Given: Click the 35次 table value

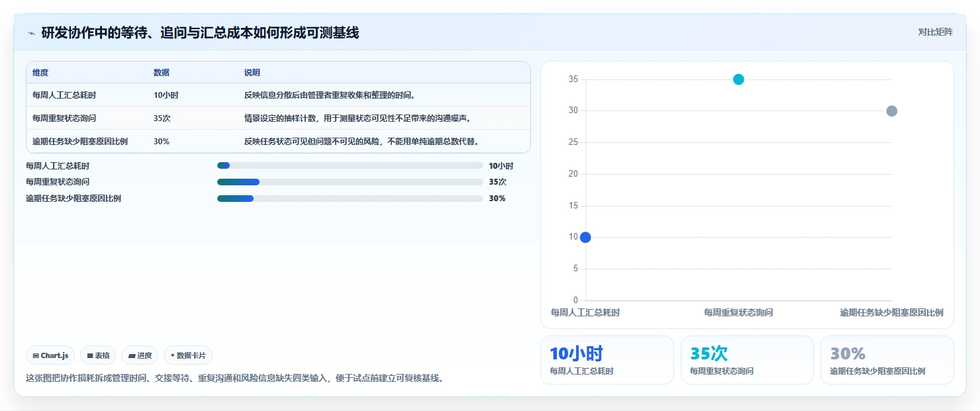Looking at the screenshot, I should pyautogui.click(x=162, y=118).
